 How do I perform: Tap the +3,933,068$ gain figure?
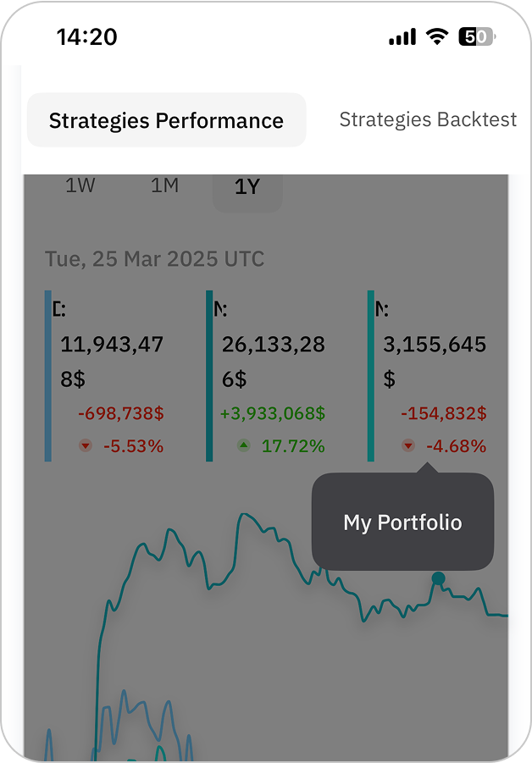tap(272, 414)
